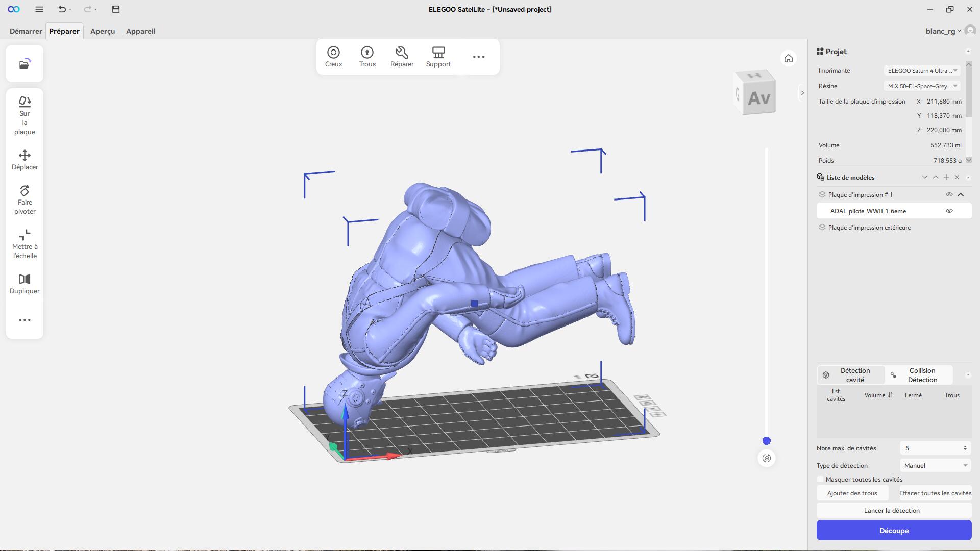Click the layer slider handle

coord(766,441)
